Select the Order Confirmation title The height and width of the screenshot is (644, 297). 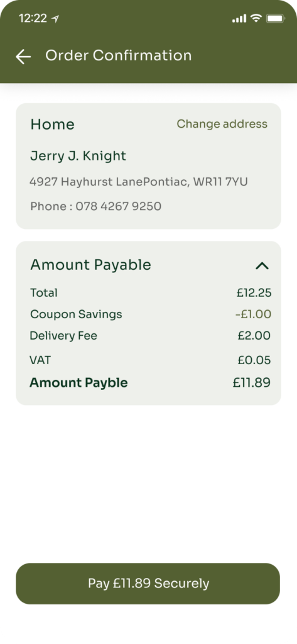pyautogui.click(x=118, y=55)
